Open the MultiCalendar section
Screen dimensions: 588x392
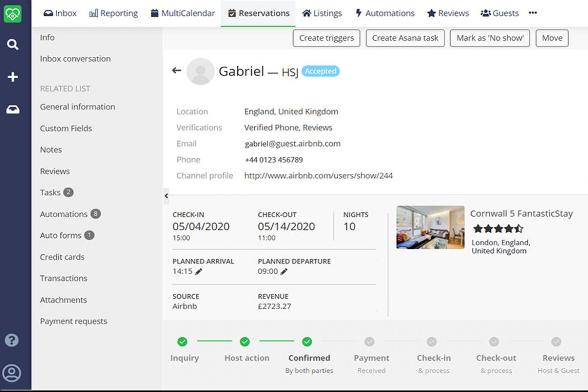182,13
